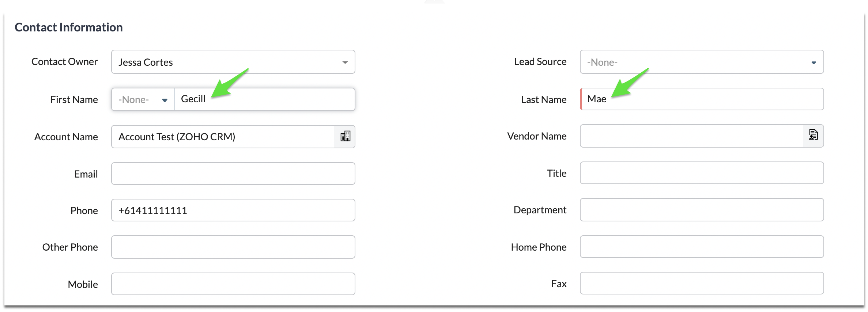Viewport: 868px width, 312px height.
Task: Click the Lead Source label
Action: pyautogui.click(x=540, y=62)
